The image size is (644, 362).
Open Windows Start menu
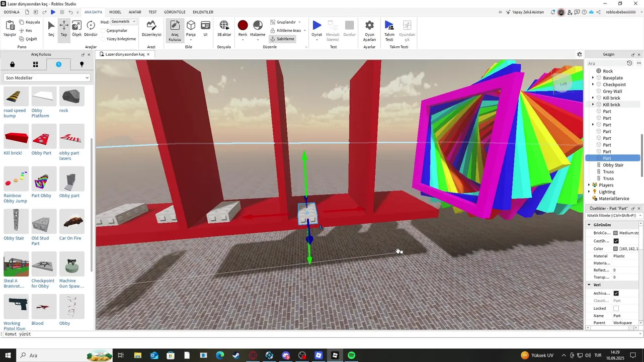coord(8,355)
